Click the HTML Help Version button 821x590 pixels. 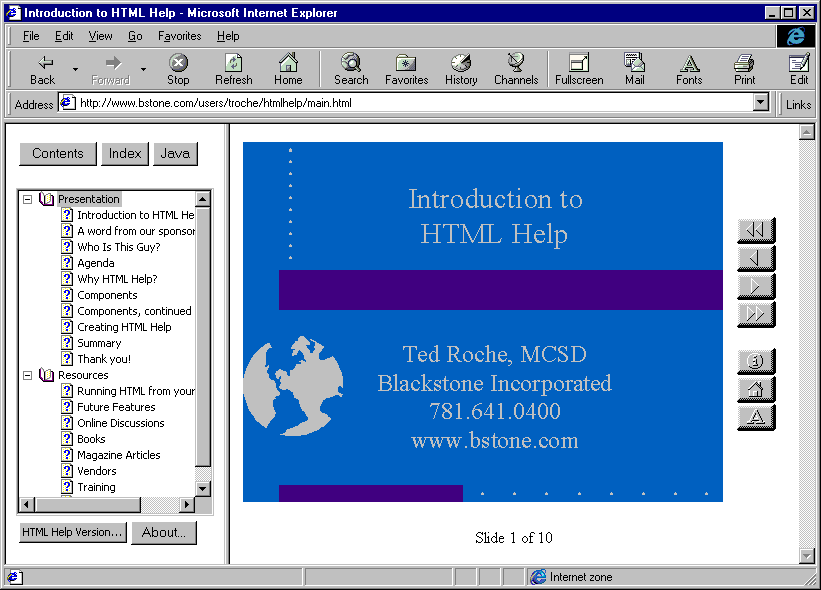tap(73, 533)
